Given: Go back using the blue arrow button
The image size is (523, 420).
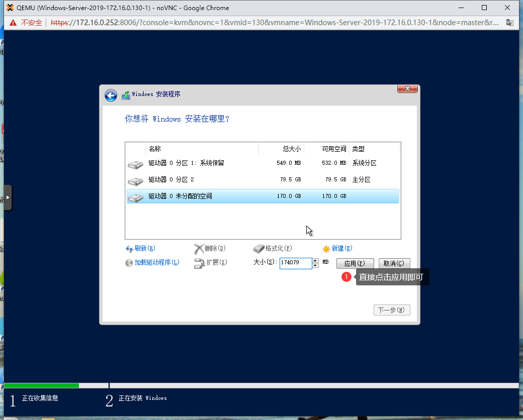Looking at the screenshot, I should (111, 95).
